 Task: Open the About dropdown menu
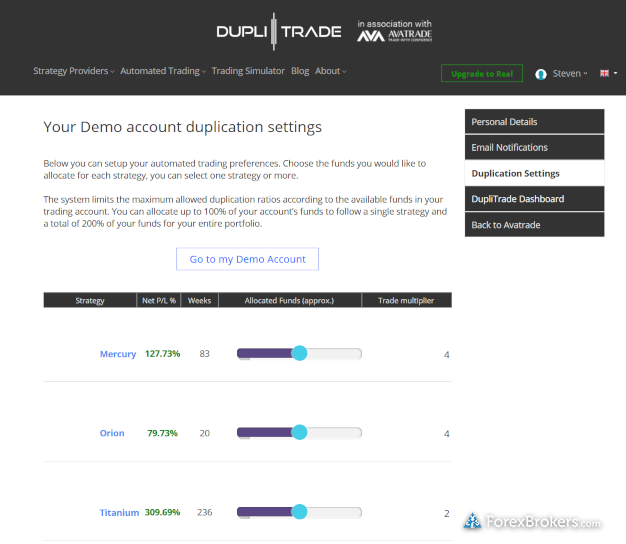[331, 71]
